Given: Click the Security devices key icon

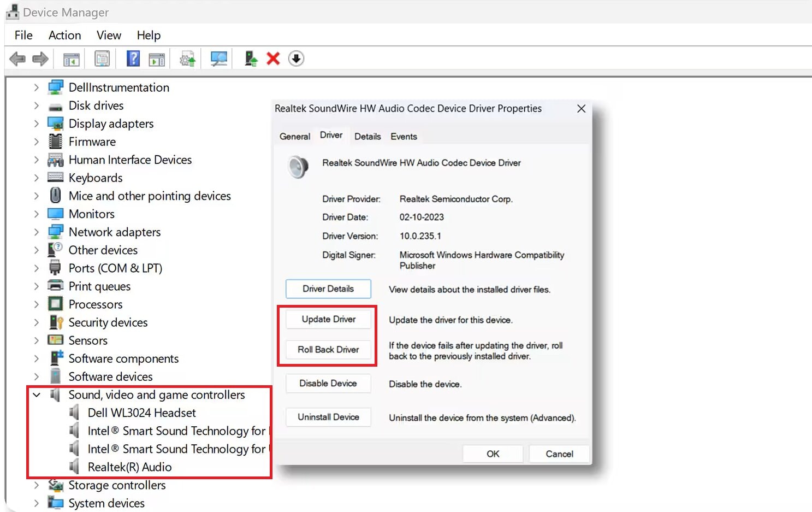Looking at the screenshot, I should point(56,322).
